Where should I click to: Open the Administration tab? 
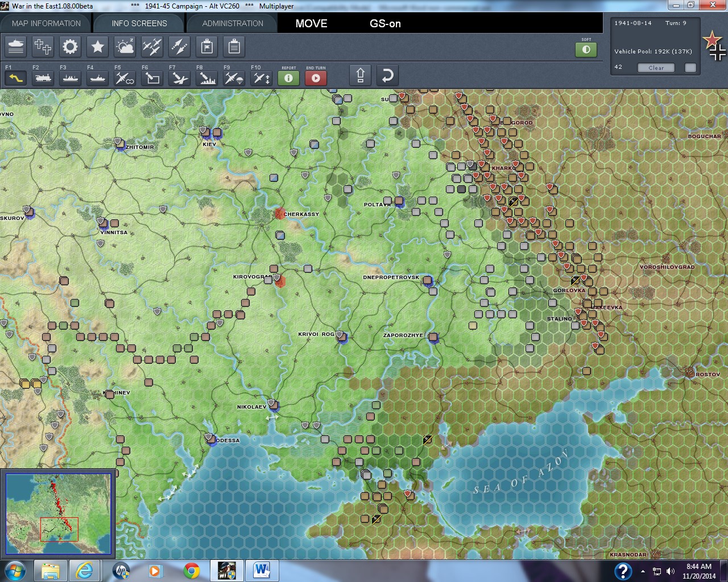(x=233, y=23)
